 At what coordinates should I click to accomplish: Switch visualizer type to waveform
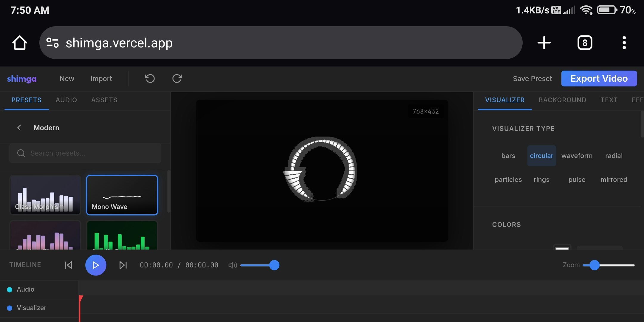pyautogui.click(x=577, y=155)
